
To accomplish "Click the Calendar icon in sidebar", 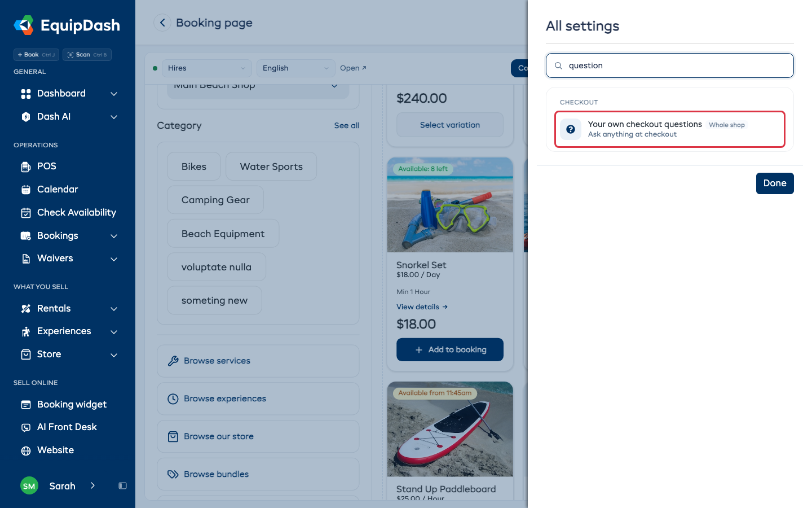I will (x=26, y=190).
